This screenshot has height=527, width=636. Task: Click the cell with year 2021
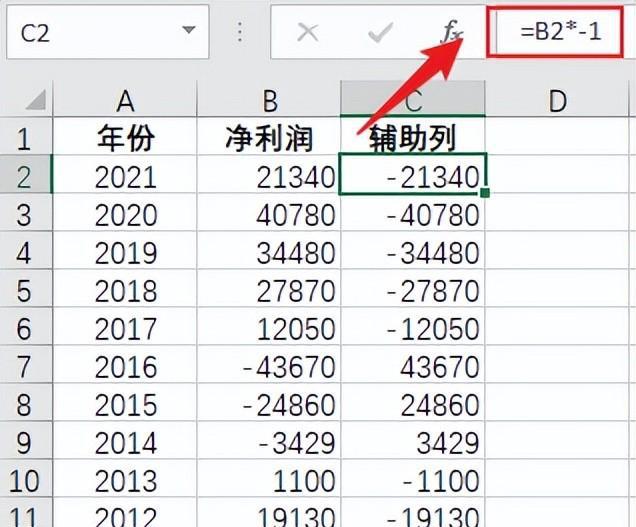pos(125,174)
